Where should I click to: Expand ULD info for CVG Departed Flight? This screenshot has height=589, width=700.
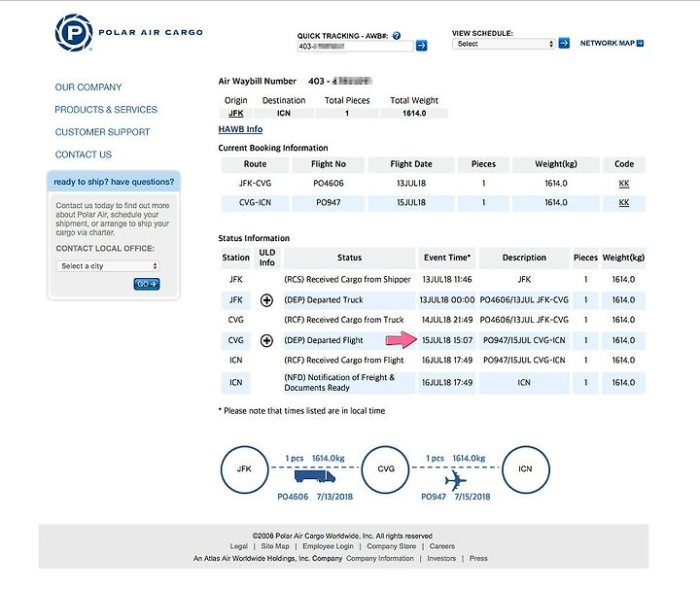click(266, 341)
